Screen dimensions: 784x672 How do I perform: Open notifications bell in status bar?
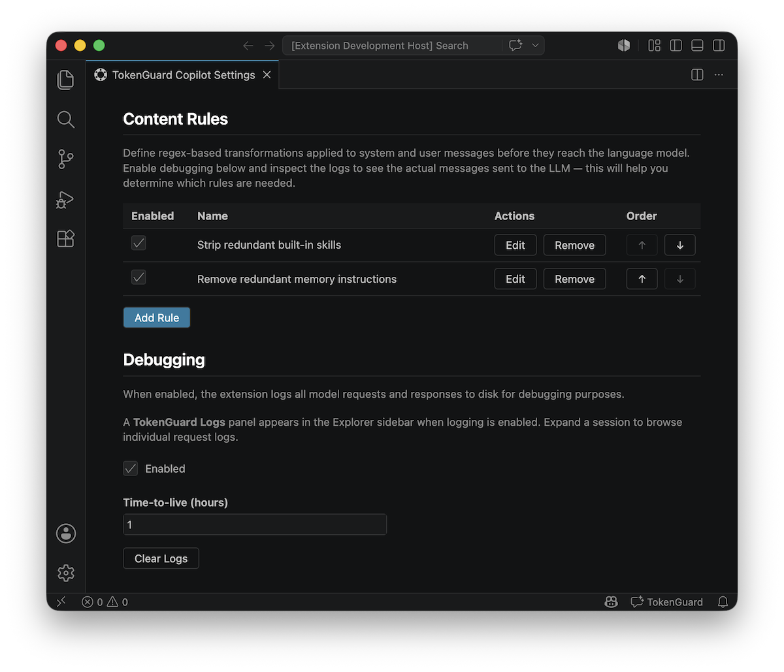723,602
